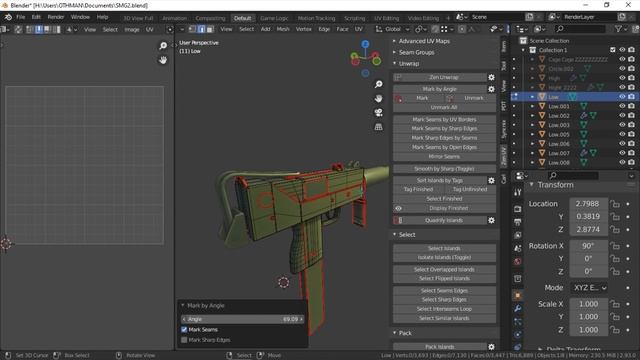
Task: Open the Physics properties tab icon
Action: (x=518, y=335)
